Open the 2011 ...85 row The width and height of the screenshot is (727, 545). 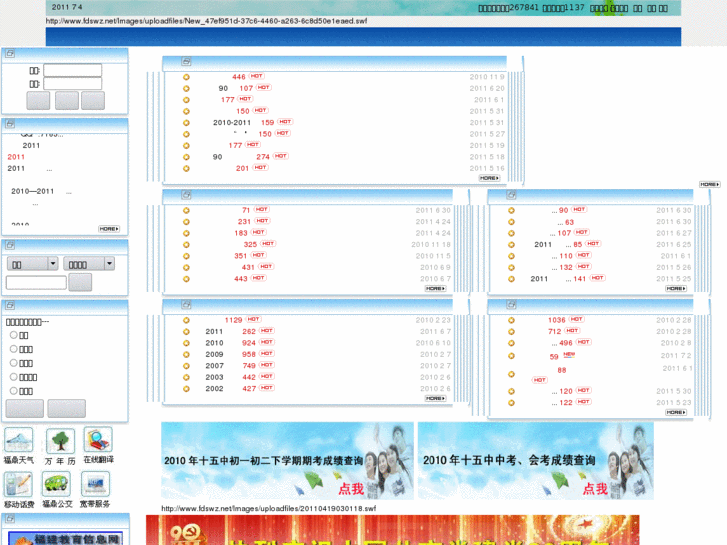point(558,244)
